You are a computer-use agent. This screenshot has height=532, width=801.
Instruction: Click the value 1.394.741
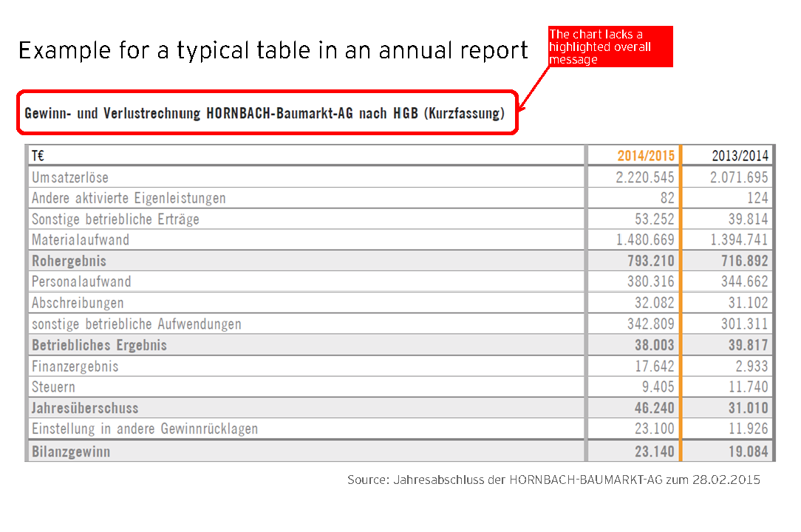tap(739, 239)
